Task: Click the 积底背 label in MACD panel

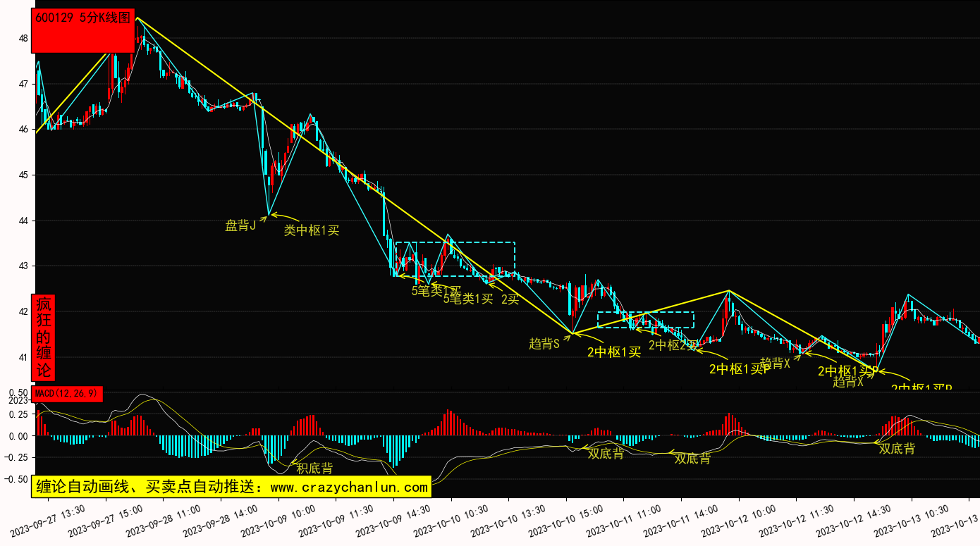Action: coord(314,468)
